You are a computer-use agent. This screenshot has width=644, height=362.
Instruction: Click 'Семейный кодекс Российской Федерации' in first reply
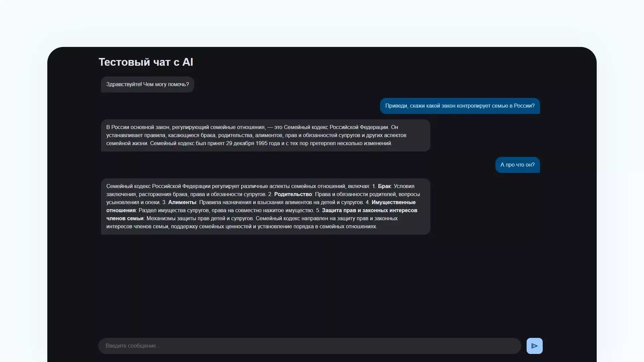point(336,127)
